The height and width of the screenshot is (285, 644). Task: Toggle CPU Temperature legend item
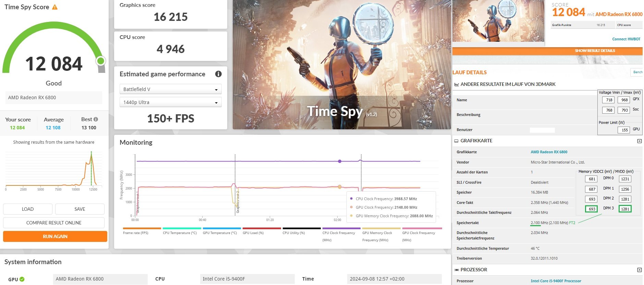pyautogui.click(x=182, y=231)
